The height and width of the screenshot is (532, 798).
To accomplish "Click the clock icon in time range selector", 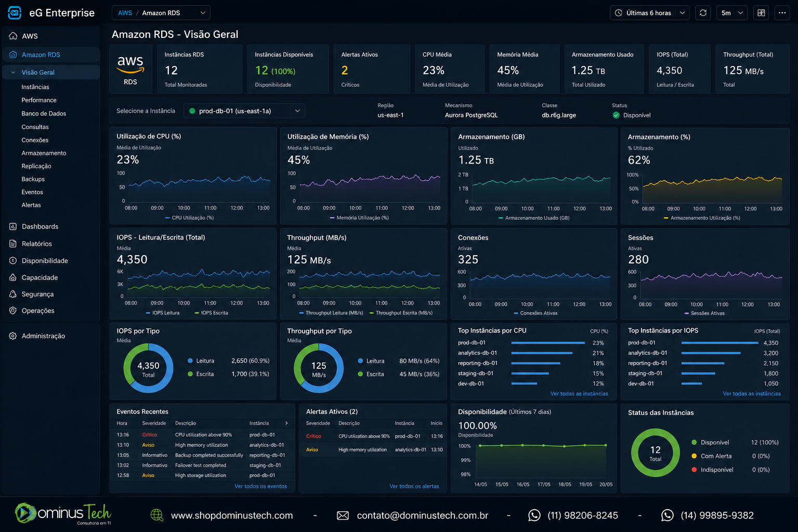I will (x=619, y=13).
